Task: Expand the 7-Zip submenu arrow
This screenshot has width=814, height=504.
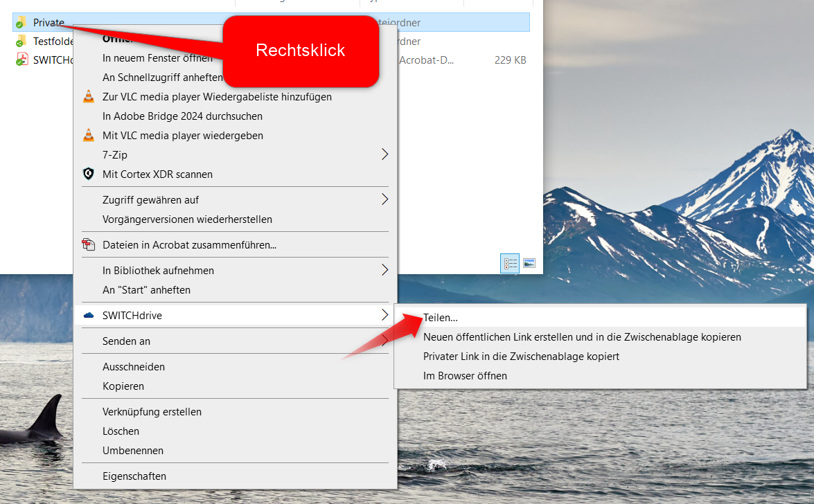Action: 384,154
